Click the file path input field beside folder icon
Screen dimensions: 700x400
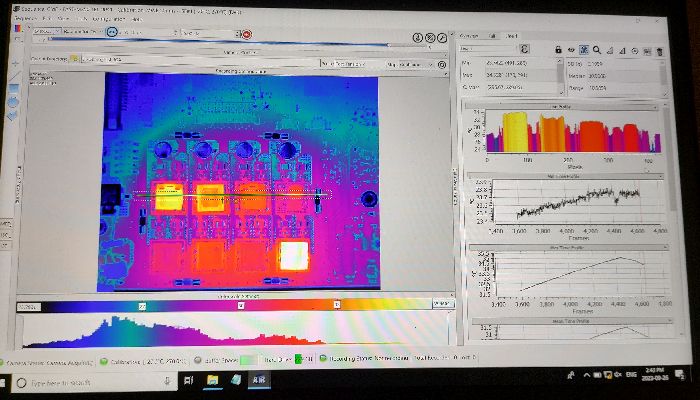pyautogui.click(x=198, y=59)
